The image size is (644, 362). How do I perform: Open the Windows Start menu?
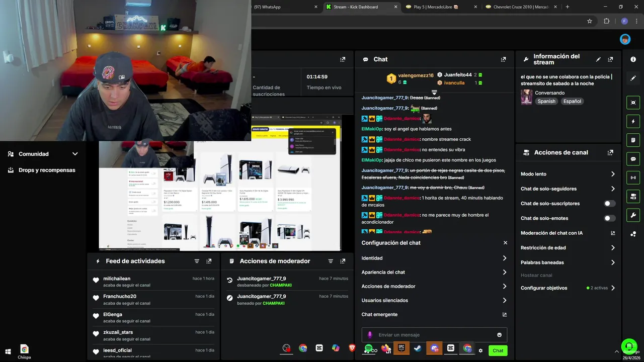8,351
